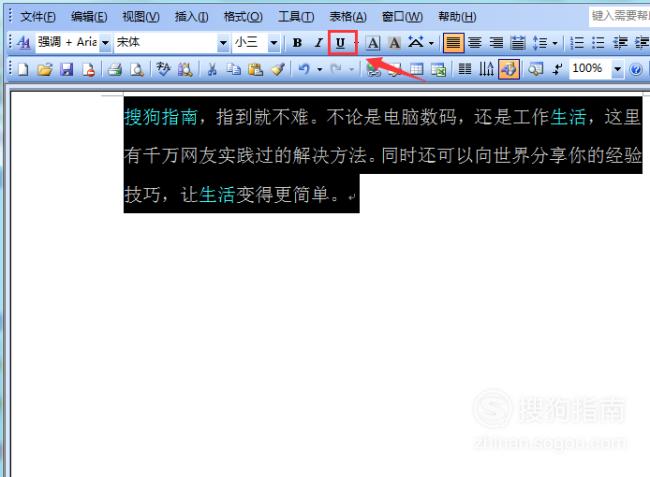Expand the underline style dropdown arrow
Viewport: 650px width, 477px height.
pyautogui.click(x=356, y=43)
